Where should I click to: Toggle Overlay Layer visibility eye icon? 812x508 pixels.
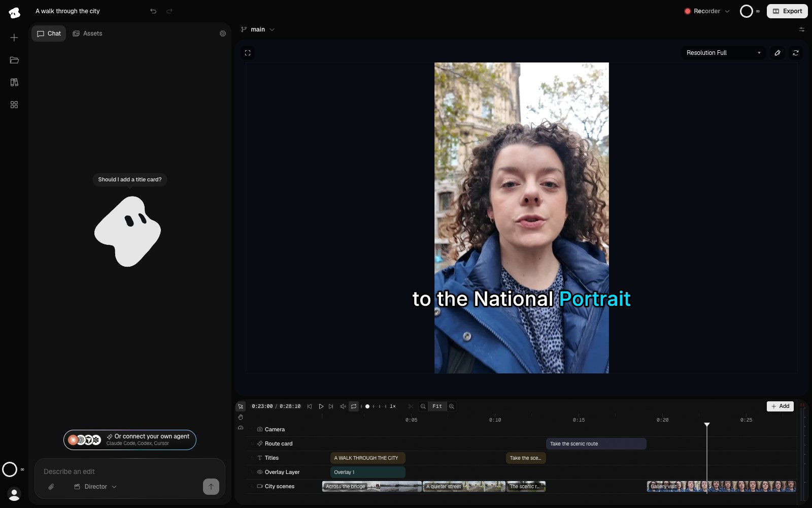pos(260,472)
